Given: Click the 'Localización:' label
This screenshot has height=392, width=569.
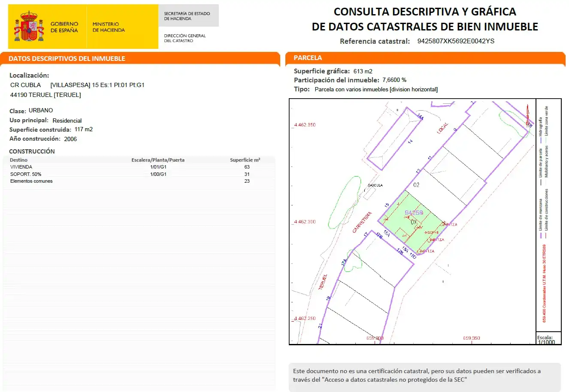Looking at the screenshot, I should (29, 75).
